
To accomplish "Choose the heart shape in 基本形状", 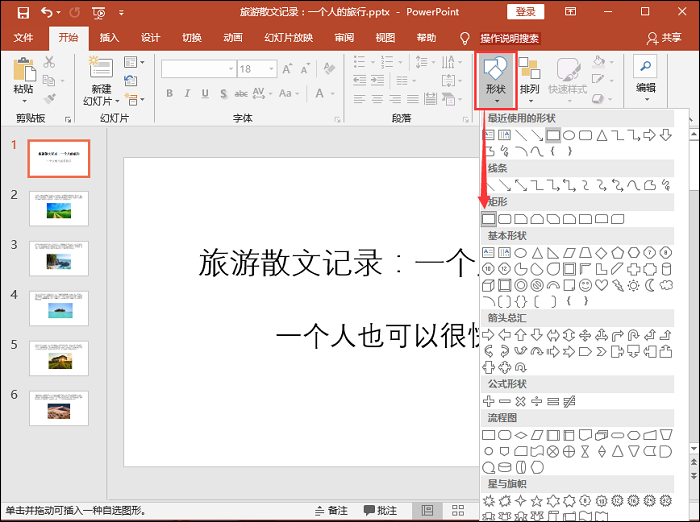I will [x=602, y=285].
